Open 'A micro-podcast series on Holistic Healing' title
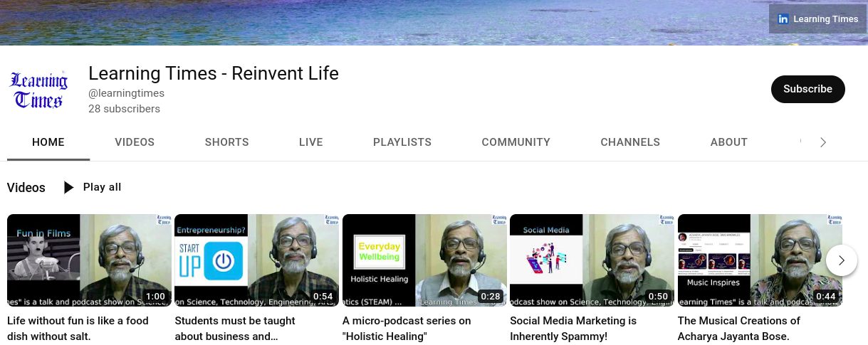868x345 pixels. click(407, 329)
